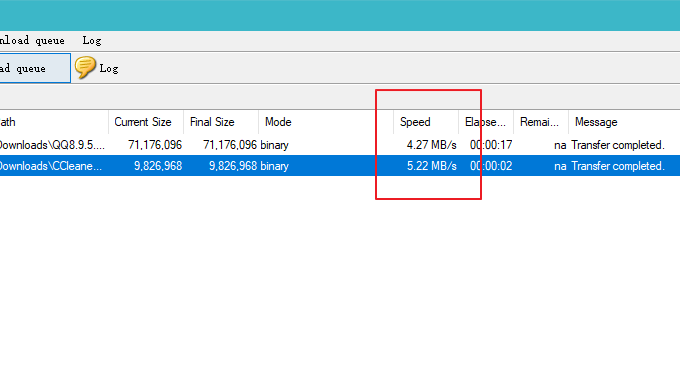Open the download queue menu item

(32, 41)
